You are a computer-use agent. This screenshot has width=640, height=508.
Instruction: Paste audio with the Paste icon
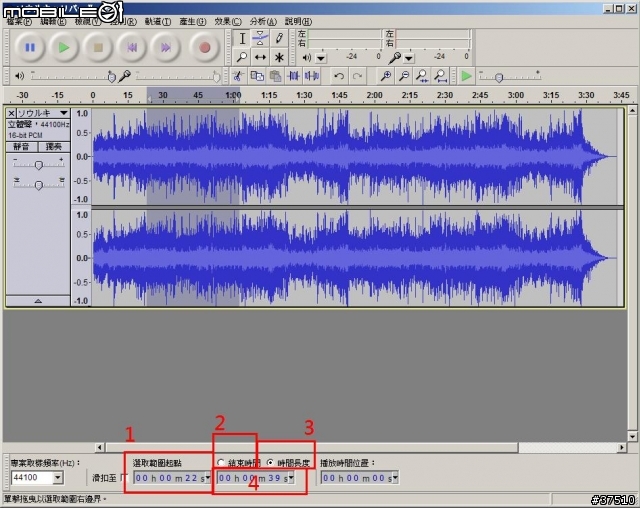point(276,76)
